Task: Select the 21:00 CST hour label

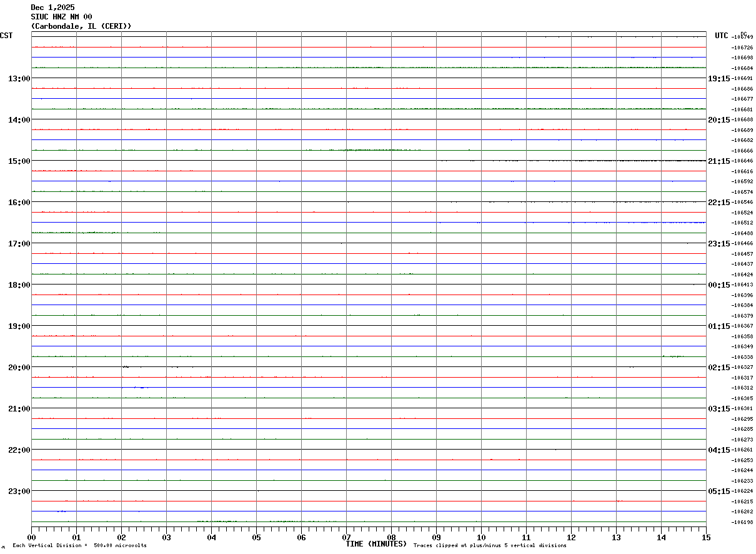Action: click(19, 408)
